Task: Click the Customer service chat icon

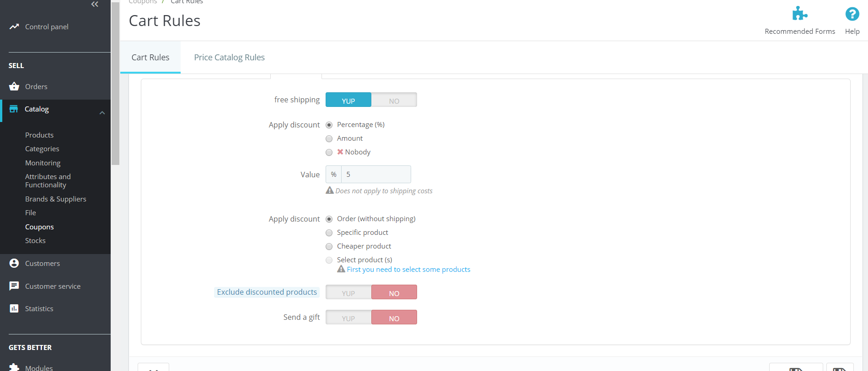Action: (14, 286)
